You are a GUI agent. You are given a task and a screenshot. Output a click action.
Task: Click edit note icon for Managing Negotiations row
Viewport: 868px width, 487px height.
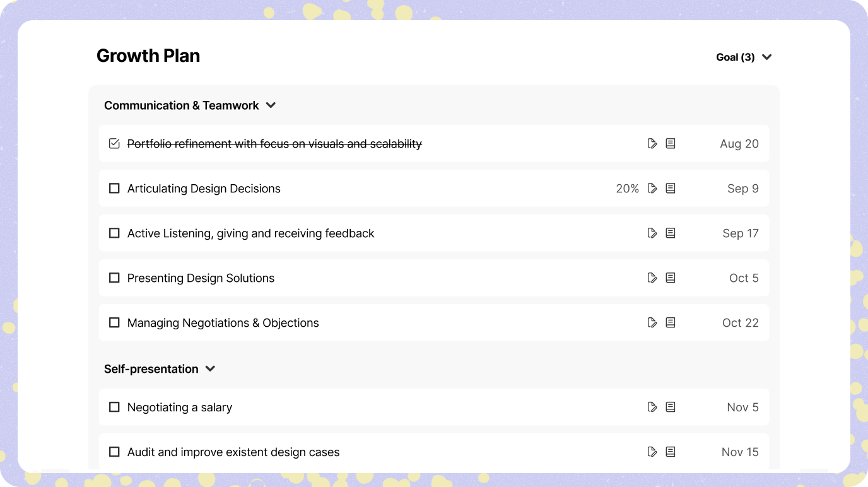pos(652,323)
